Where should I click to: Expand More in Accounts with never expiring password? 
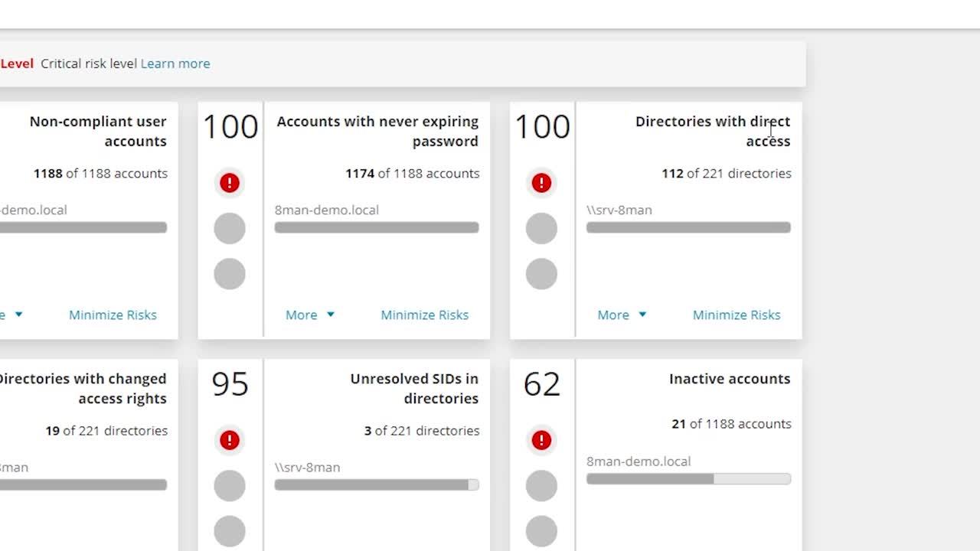tap(309, 315)
